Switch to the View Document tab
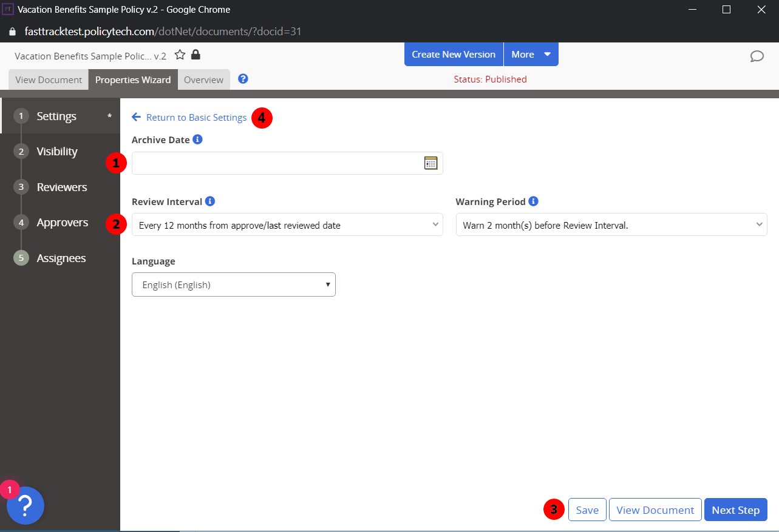Image resolution: width=779 pixels, height=532 pixels. pyautogui.click(x=48, y=79)
